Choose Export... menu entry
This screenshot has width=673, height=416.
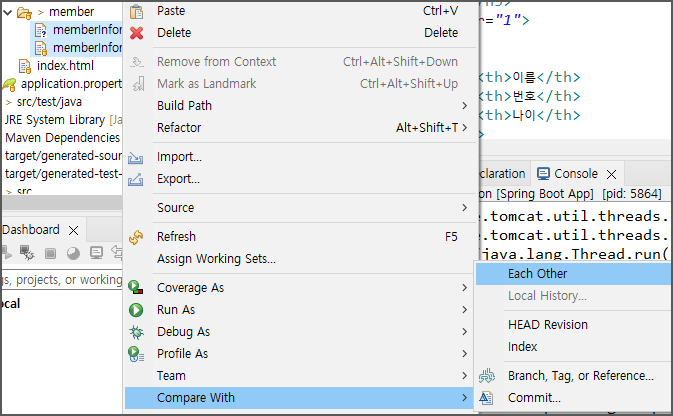tap(300, 179)
